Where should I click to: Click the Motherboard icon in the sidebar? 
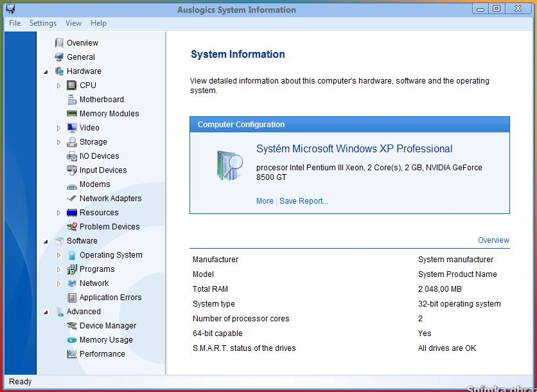point(72,100)
